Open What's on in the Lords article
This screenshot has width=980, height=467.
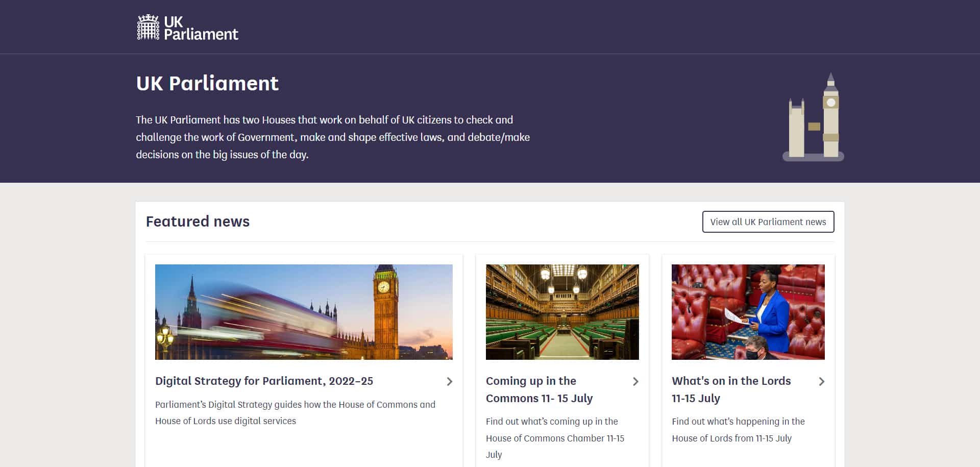[x=731, y=389]
